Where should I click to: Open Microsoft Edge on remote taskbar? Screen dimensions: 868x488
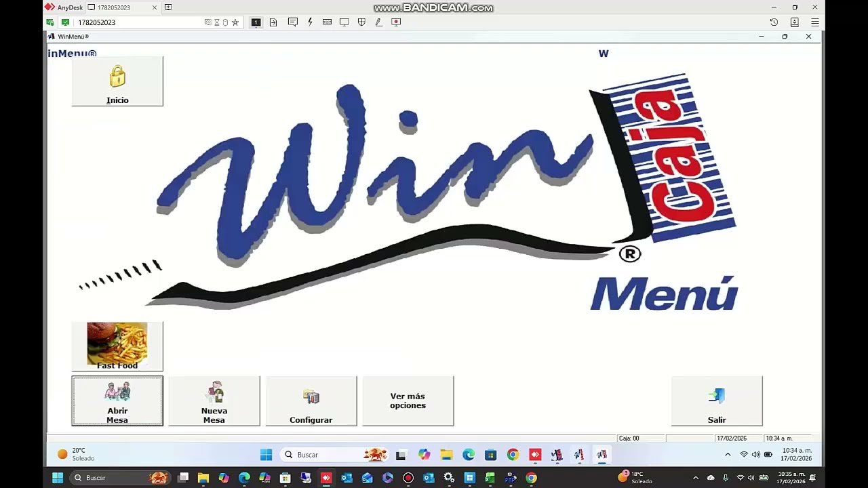click(469, 455)
